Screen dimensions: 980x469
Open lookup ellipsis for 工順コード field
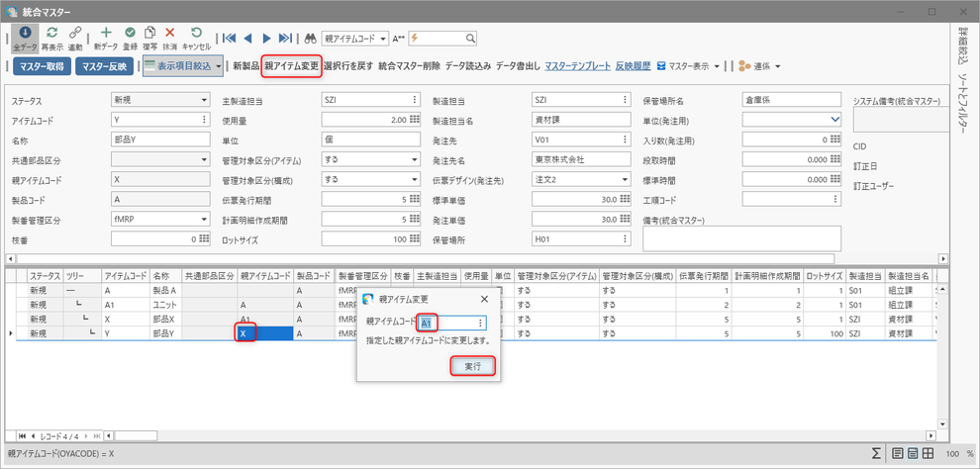(835, 199)
